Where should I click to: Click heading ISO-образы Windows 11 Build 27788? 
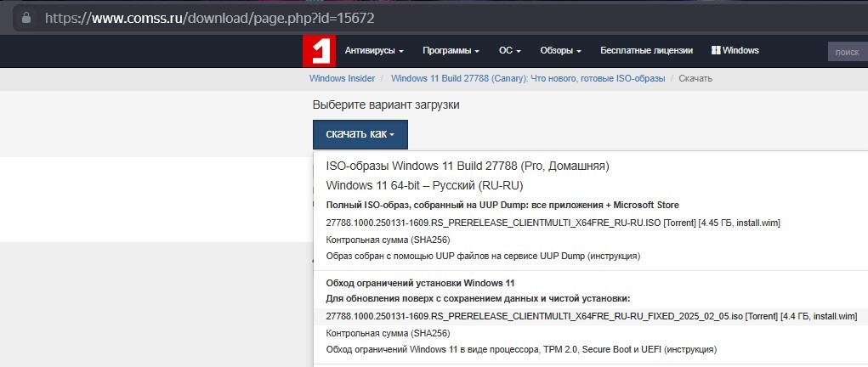coord(468,166)
